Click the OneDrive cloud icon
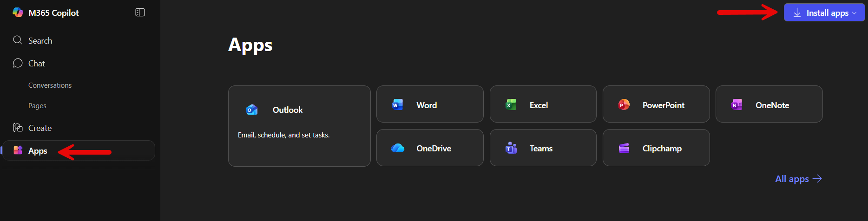The image size is (868, 221). click(398, 148)
